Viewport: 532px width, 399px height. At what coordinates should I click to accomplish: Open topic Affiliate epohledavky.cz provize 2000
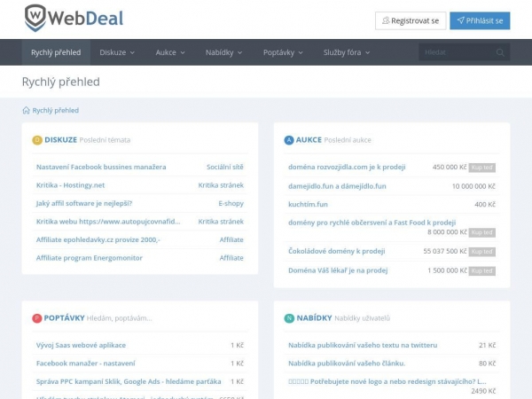pos(98,240)
